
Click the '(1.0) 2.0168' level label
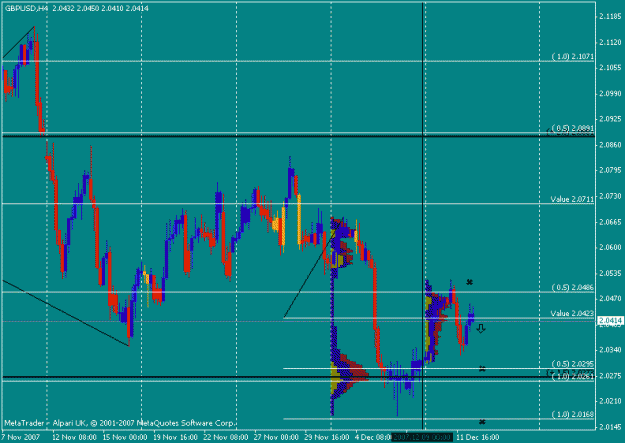pos(573,415)
